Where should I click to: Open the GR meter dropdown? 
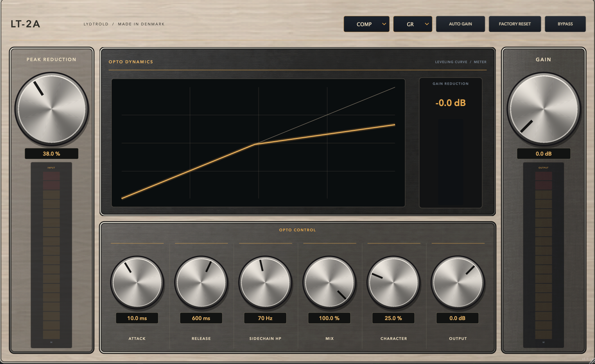[x=413, y=24]
